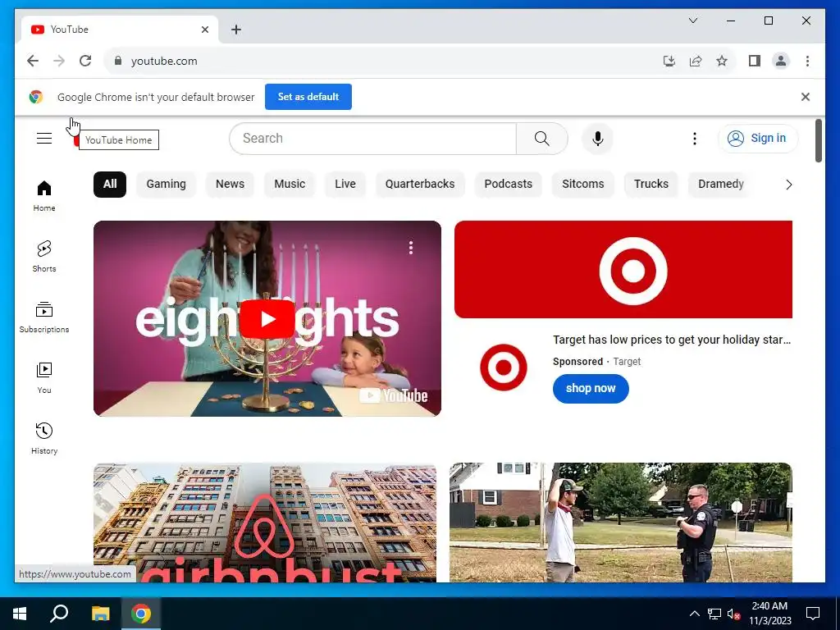
Task: Open the YouTube hamburger guide menu
Action: coord(44,138)
